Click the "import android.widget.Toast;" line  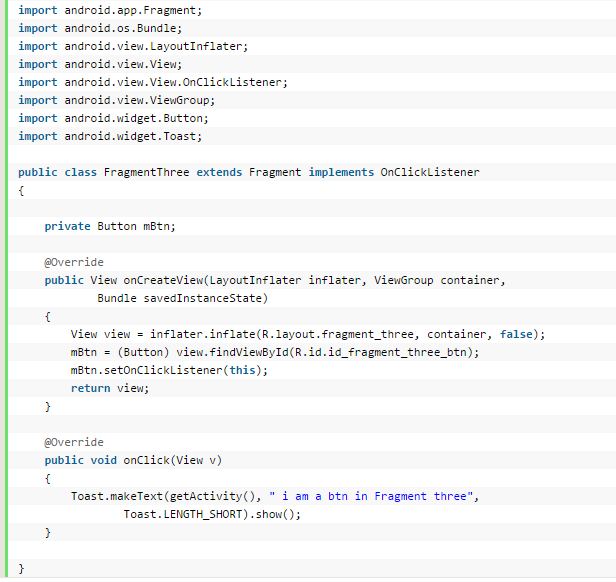(x=109, y=136)
